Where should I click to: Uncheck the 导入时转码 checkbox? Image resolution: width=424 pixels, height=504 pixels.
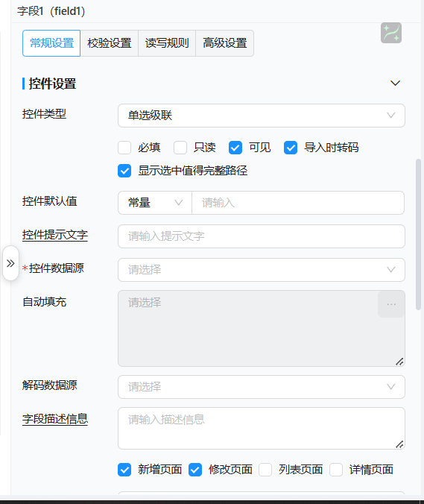291,148
